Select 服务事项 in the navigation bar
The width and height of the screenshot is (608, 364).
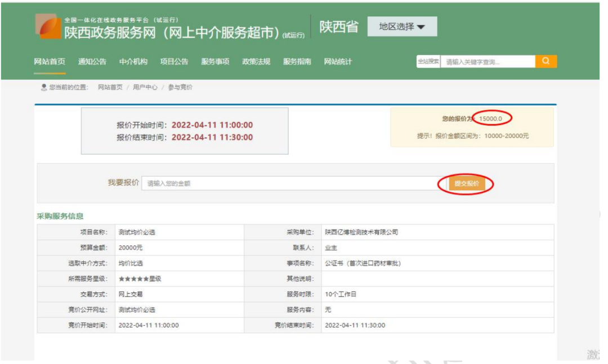(x=215, y=61)
